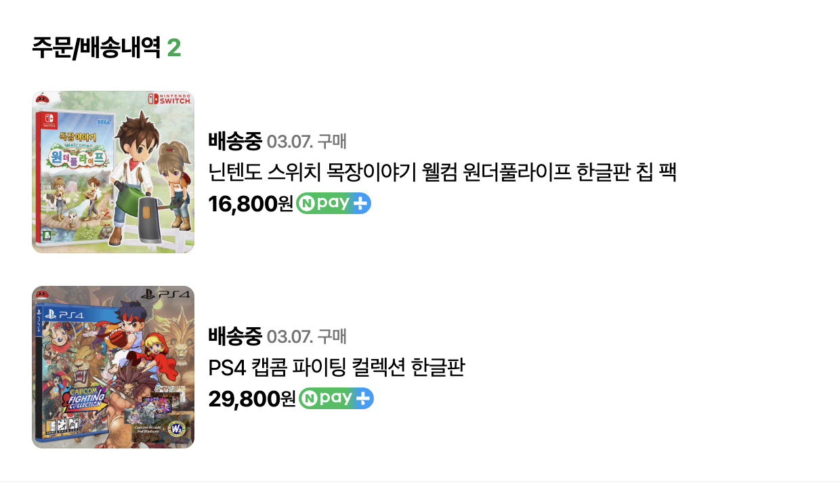Click the 03.07. 구매 date on the PS4 order
Screen dimensions: 840x504
(306, 335)
